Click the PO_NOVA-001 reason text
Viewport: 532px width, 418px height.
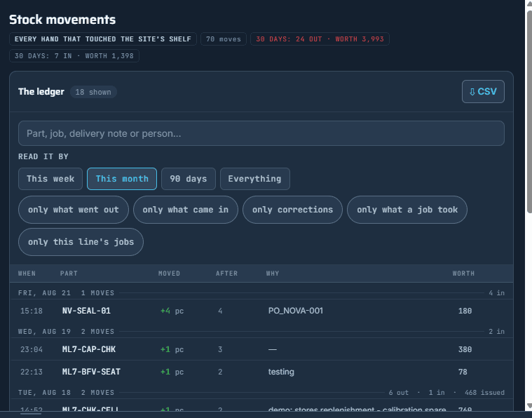point(296,311)
